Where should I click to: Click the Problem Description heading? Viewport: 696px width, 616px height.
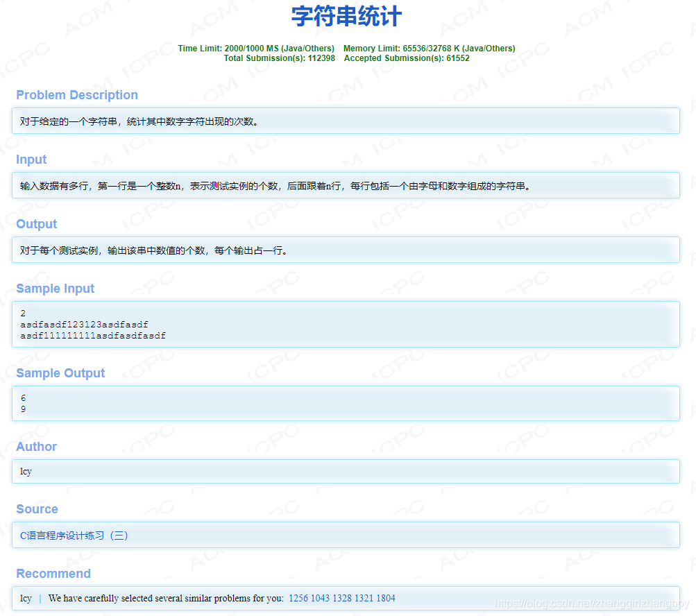(77, 95)
